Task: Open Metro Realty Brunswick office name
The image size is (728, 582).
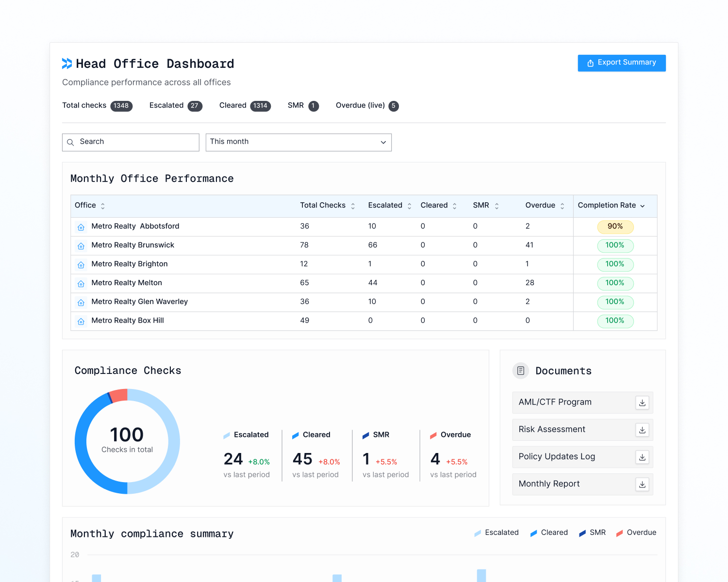Action: [132, 245]
